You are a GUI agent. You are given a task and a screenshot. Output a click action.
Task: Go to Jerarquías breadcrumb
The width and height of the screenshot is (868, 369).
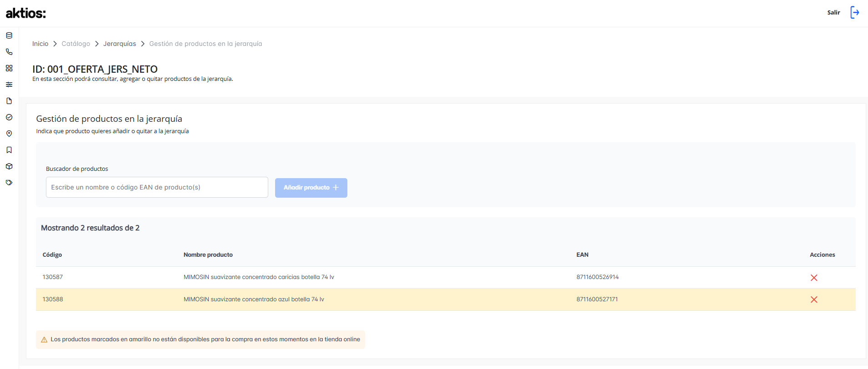click(120, 44)
